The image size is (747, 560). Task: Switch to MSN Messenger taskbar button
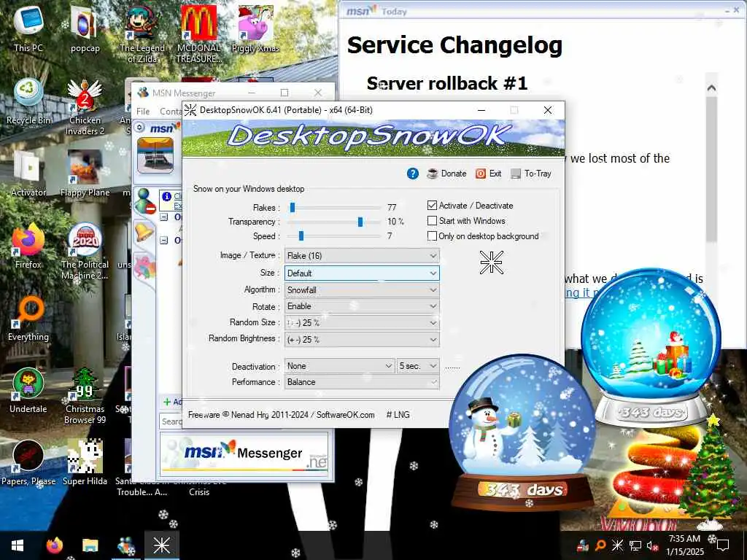pyautogui.click(x=125, y=545)
